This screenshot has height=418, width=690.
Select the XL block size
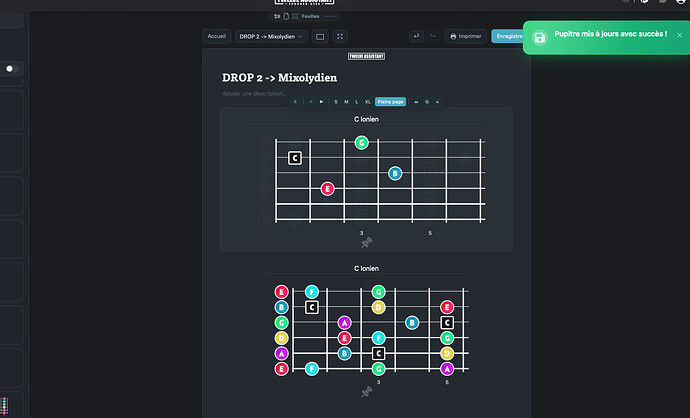click(x=367, y=102)
